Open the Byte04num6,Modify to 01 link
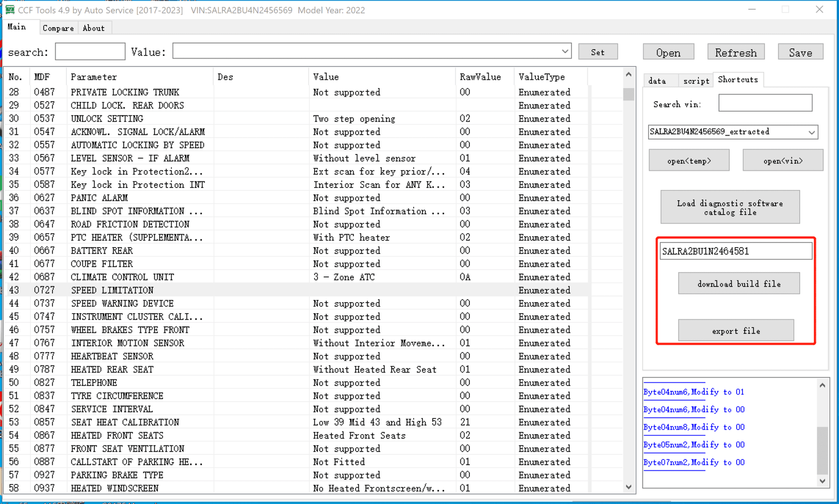The height and width of the screenshot is (504, 839). pyautogui.click(x=693, y=391)
